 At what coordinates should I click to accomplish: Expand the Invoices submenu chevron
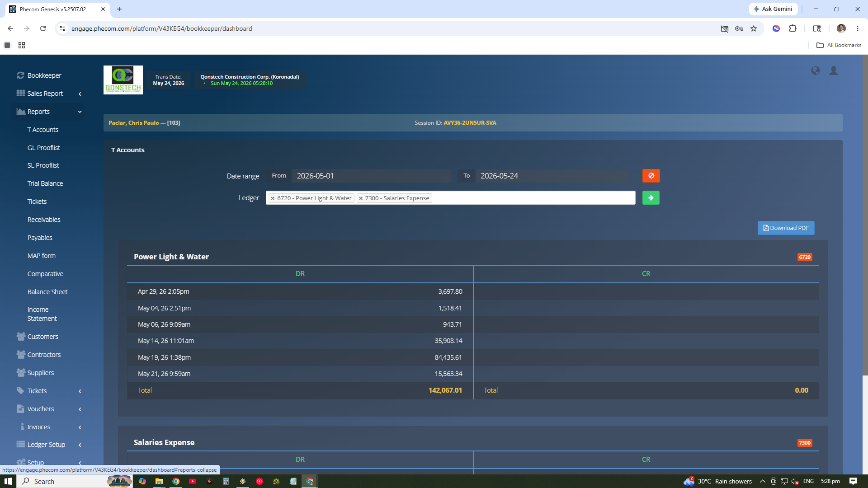tap(80, 427)
